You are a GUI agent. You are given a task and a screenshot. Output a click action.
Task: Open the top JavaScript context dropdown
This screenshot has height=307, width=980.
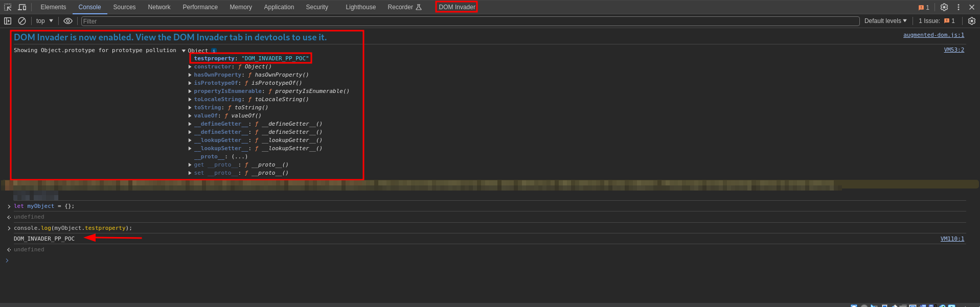[44, 21]
